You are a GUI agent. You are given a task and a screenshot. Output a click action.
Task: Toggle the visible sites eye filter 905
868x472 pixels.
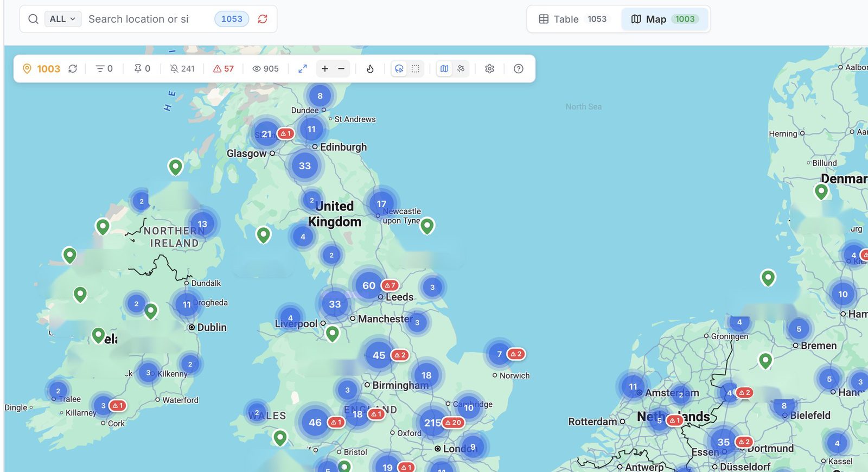tap(266, 69)
